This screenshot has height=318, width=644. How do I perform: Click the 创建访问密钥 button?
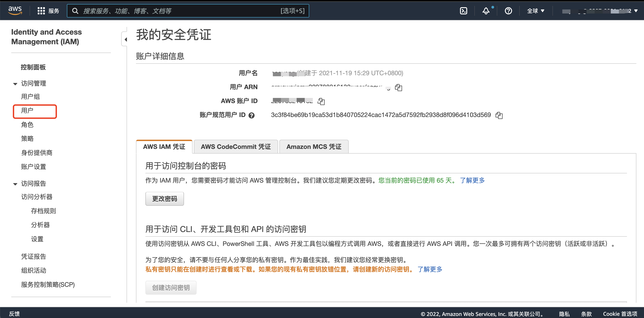tap(171, 288)
